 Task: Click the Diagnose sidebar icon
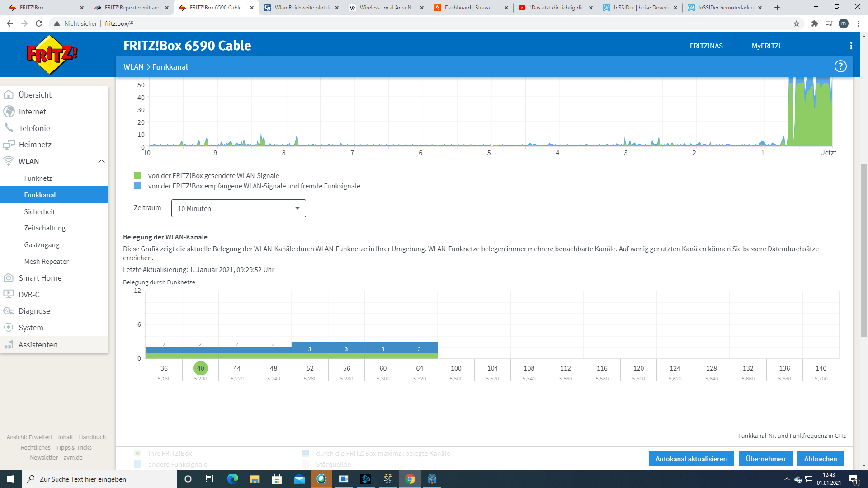coord(9,311)
